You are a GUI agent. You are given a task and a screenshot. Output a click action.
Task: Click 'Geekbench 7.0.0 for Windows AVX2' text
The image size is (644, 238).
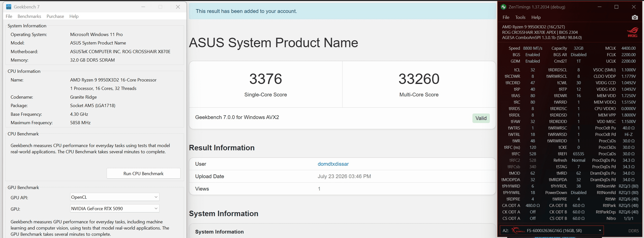(x=237, y=117)
